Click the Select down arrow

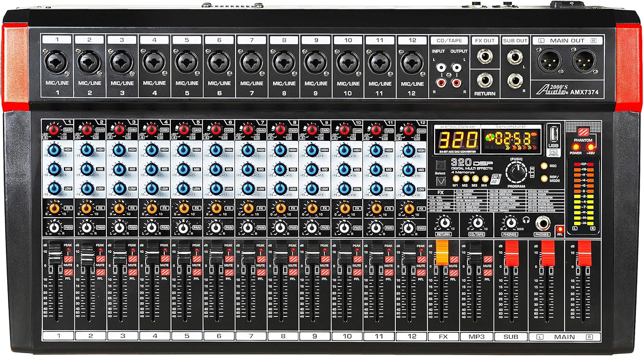pos(440,181)
